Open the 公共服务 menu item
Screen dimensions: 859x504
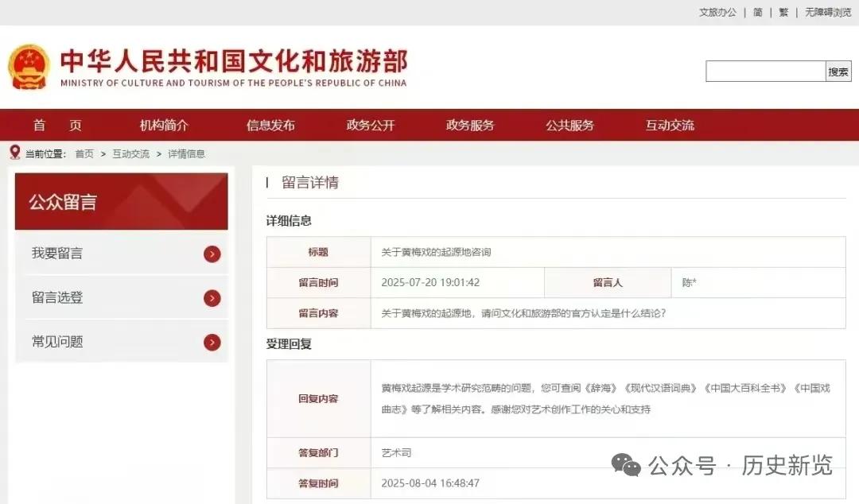[569, 126]
